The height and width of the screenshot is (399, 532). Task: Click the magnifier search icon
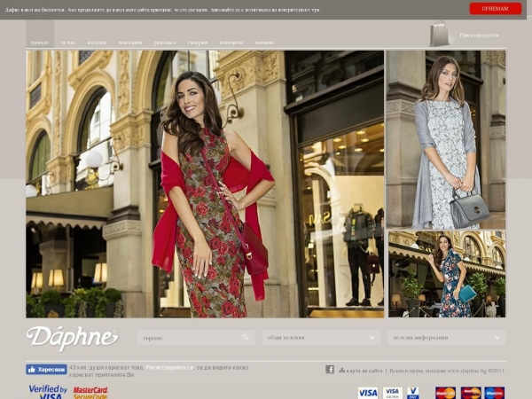click(246, 337)
